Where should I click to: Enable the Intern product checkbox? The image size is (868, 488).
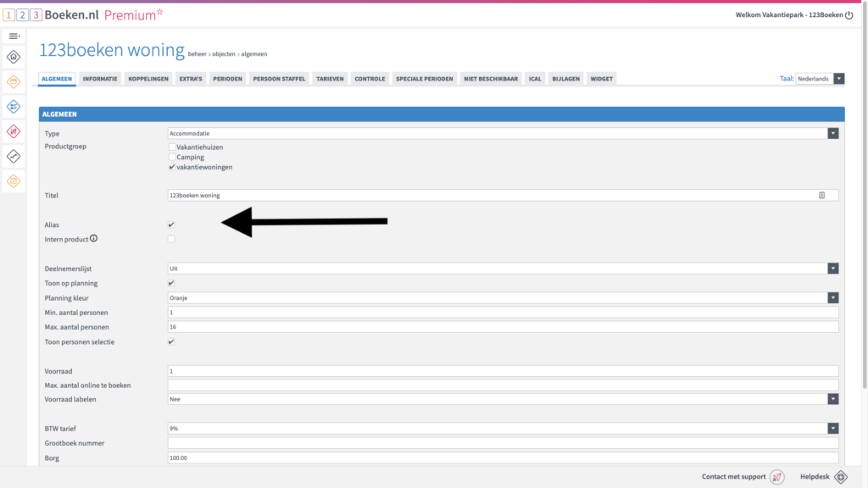click(x=171, y=239)
